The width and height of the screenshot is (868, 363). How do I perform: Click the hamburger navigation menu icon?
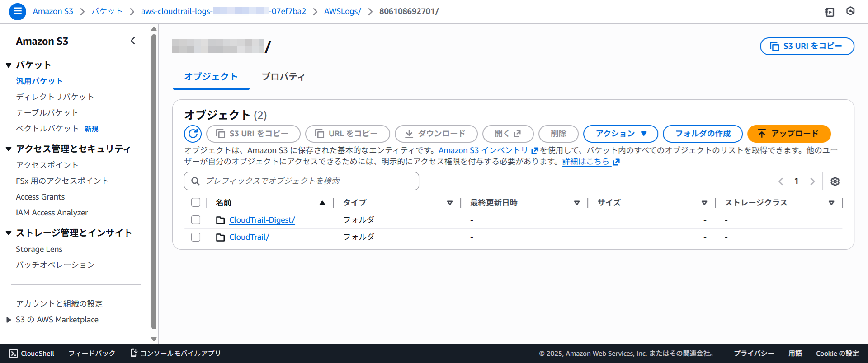coord(17,11)
